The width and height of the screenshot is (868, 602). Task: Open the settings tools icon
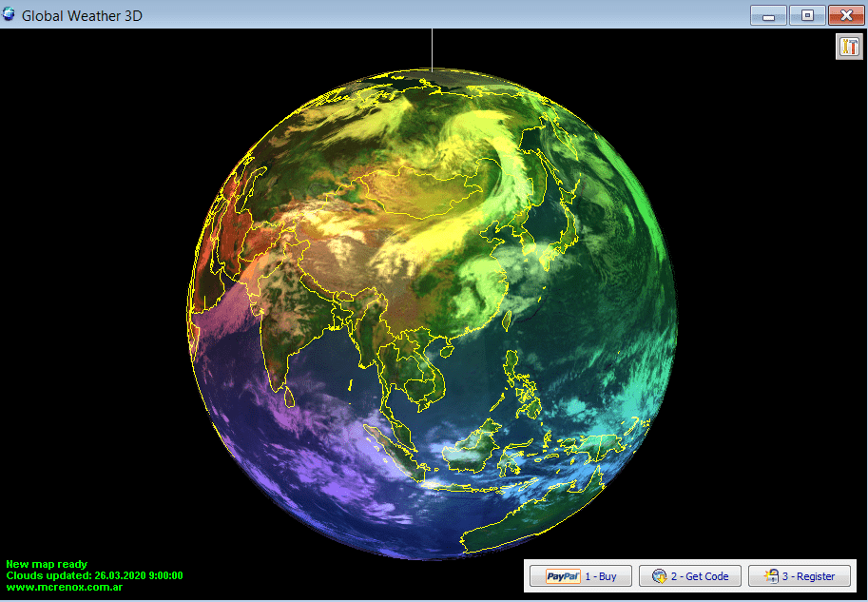click(x=849, y=46)
